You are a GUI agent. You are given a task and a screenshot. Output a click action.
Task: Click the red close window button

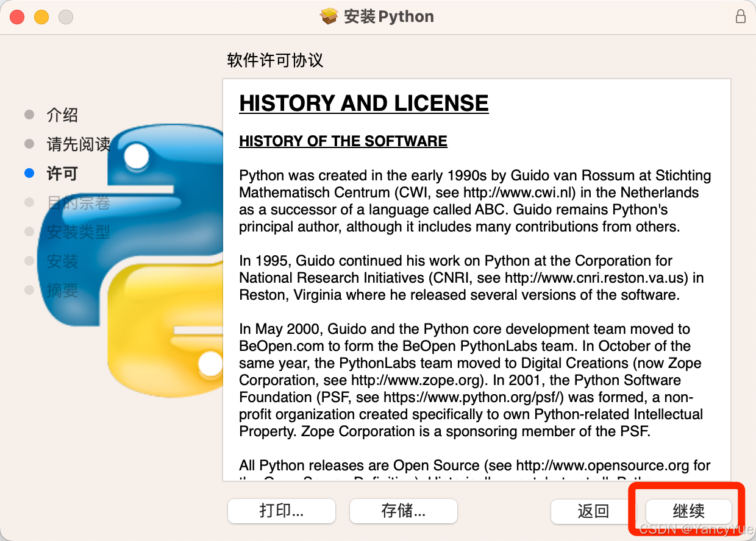coord(17,17)
